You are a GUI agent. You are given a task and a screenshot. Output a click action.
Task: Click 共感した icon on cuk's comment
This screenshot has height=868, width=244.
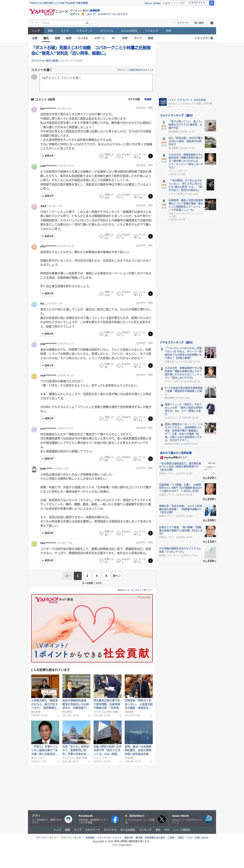point(101,196)
